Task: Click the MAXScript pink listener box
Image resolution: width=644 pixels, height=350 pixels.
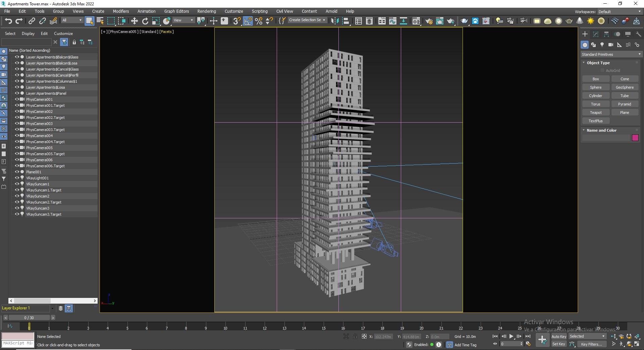Action: (x=18, y=336)
